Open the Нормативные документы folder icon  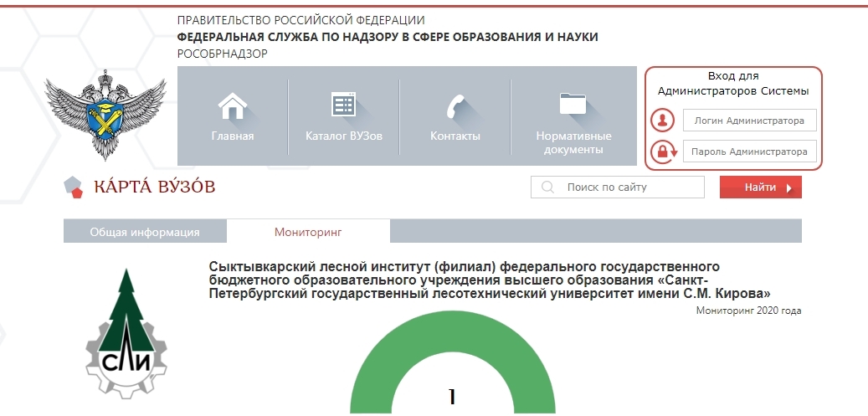(573, 104)
